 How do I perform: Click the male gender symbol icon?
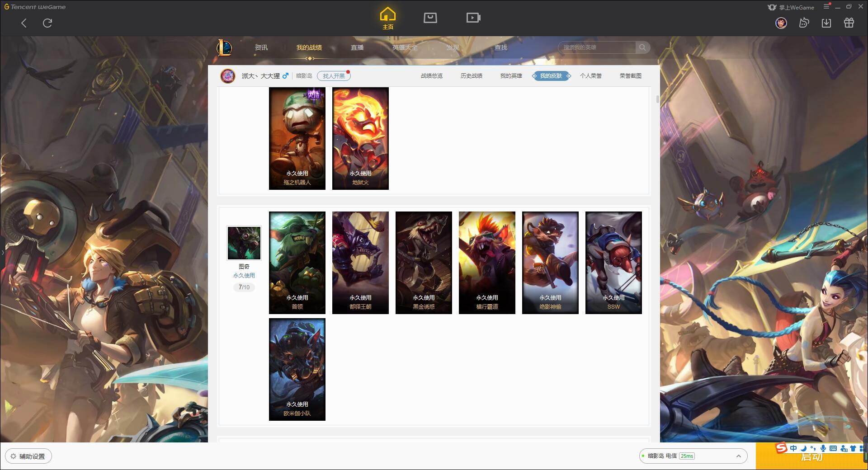pyautogui.click(x=285, y=76)
